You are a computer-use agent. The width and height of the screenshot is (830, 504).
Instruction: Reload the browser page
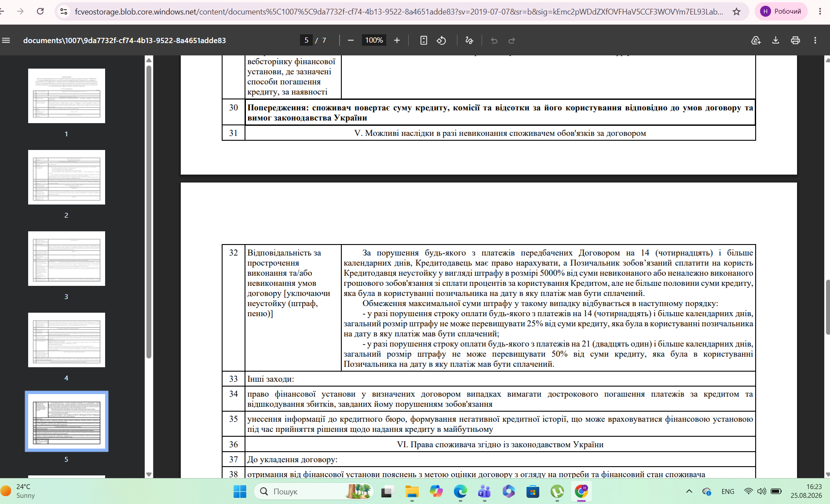[x=40, y=11]
